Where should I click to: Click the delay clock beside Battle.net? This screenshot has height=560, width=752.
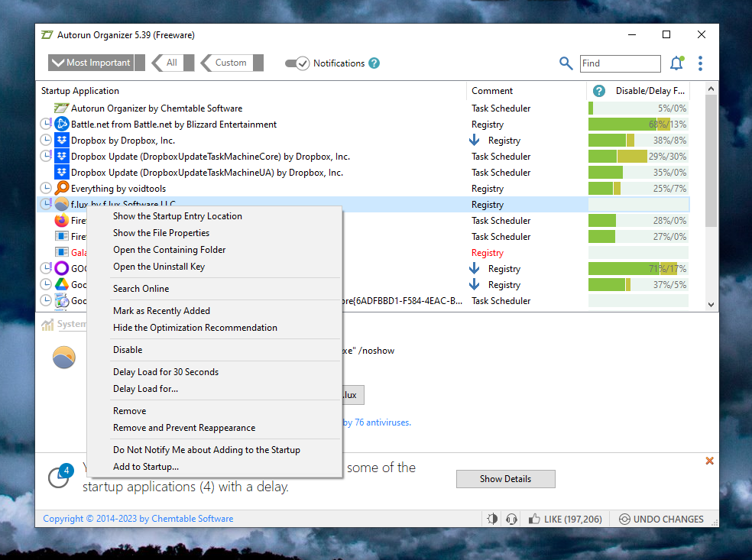(x=46, y=125)
